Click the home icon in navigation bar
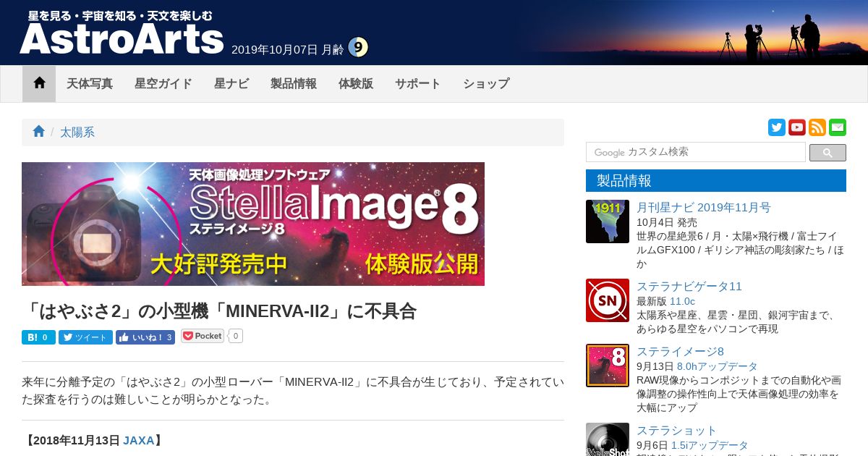Screen dimensions: 868x456 (39, 83)
